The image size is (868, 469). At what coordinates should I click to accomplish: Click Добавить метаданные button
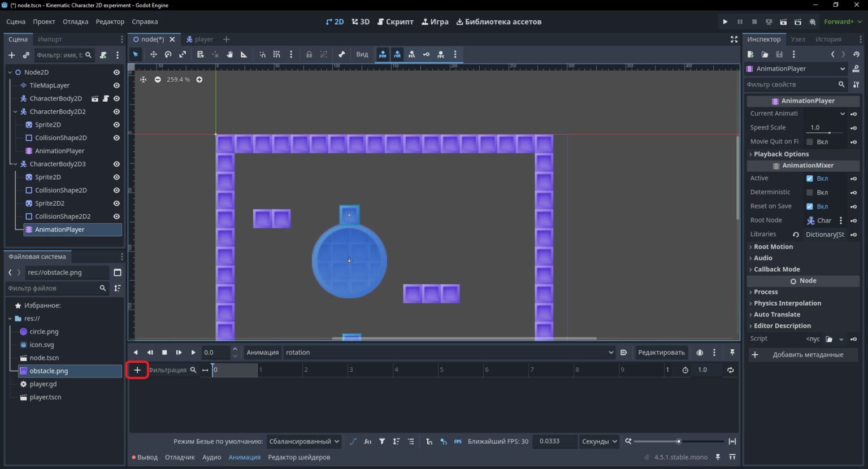pos(803,355)
